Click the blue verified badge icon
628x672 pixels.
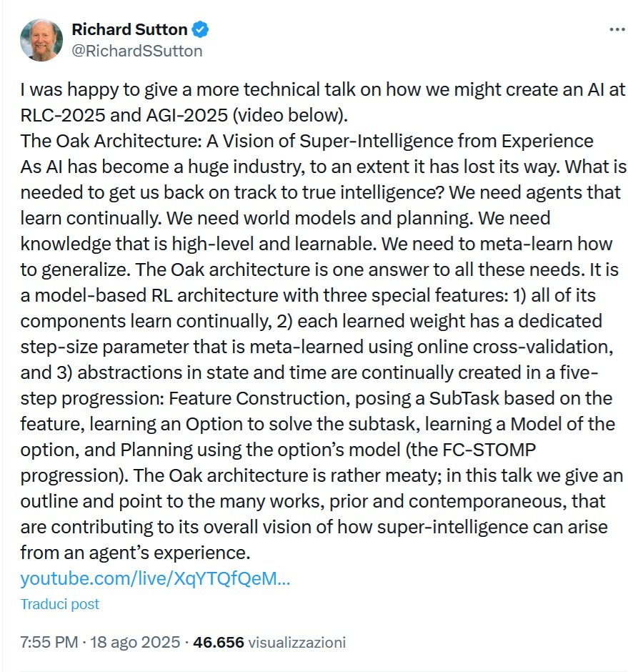(201, 30)
